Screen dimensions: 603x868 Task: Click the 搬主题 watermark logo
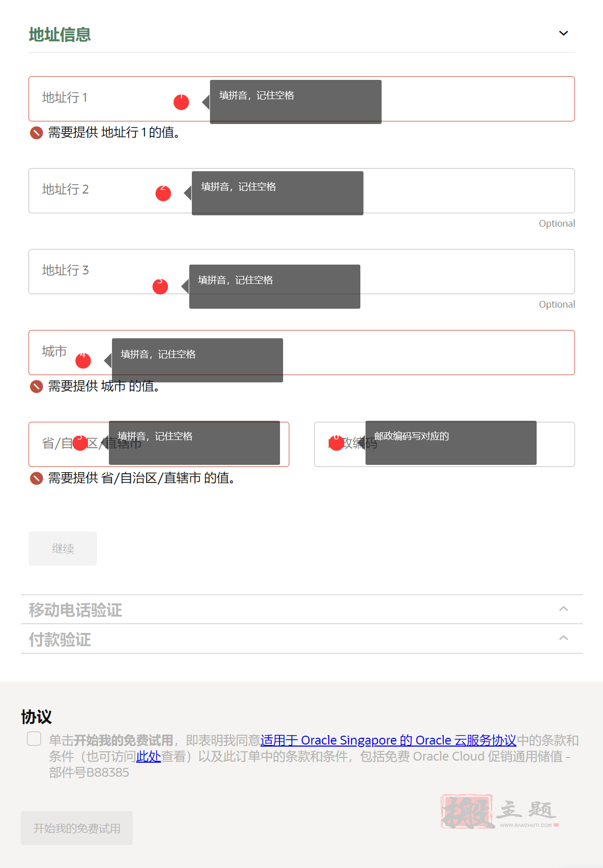[500, 811]
